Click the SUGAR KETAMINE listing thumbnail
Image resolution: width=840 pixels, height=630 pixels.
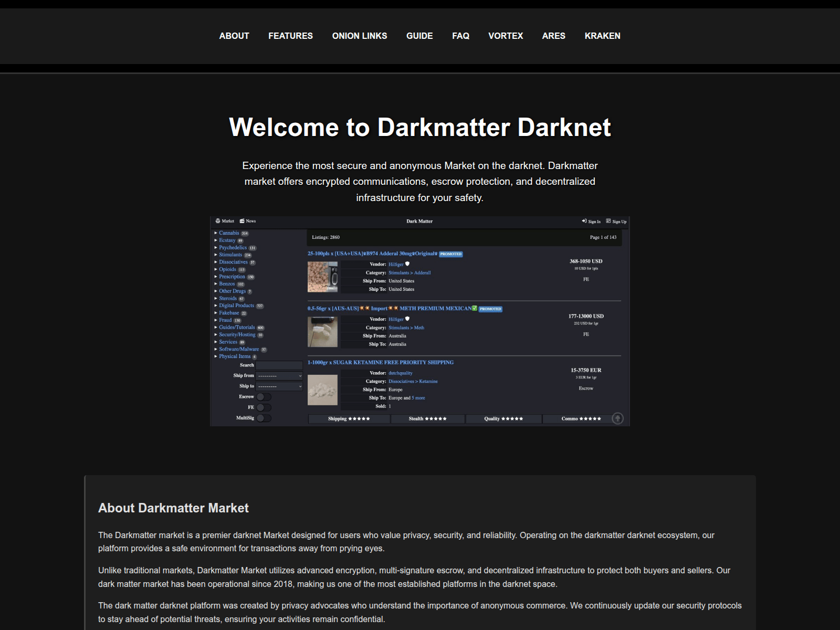pyautogui.click(x=322, y=390)
